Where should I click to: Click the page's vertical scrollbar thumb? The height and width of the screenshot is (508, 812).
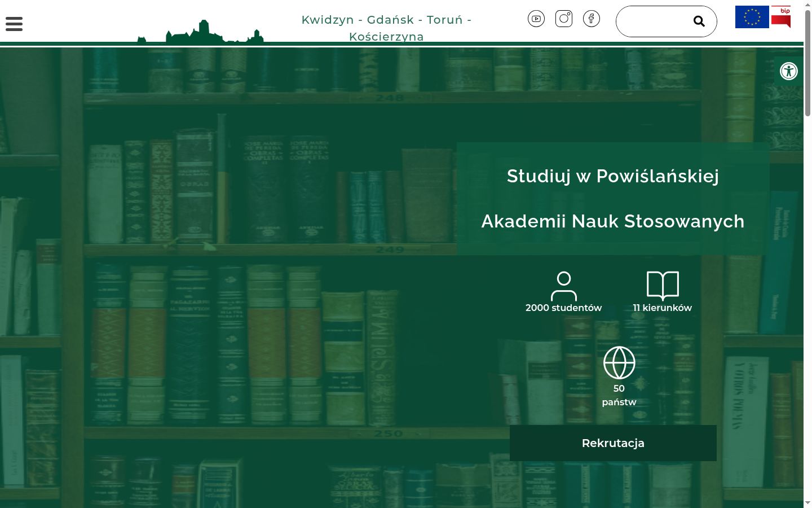point(807,63)
